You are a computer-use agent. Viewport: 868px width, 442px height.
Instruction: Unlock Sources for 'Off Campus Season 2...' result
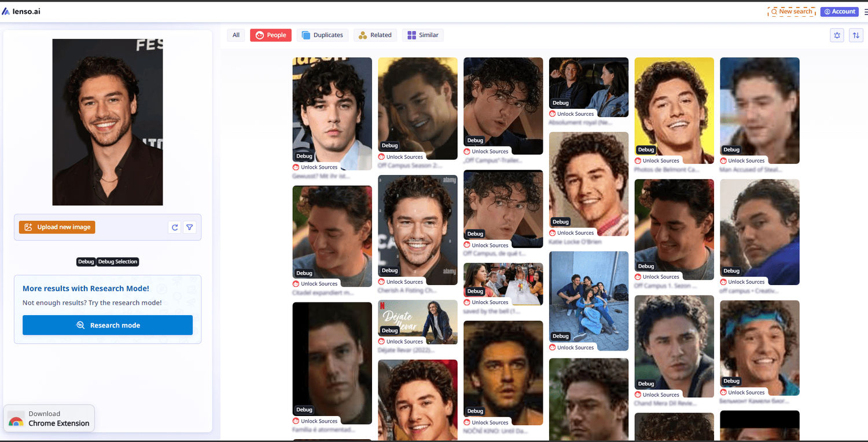401,157
